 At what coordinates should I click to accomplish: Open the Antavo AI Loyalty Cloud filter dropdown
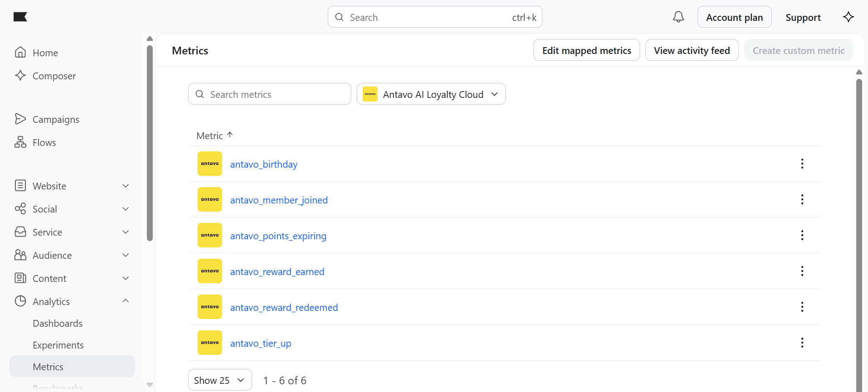[431, 94]
